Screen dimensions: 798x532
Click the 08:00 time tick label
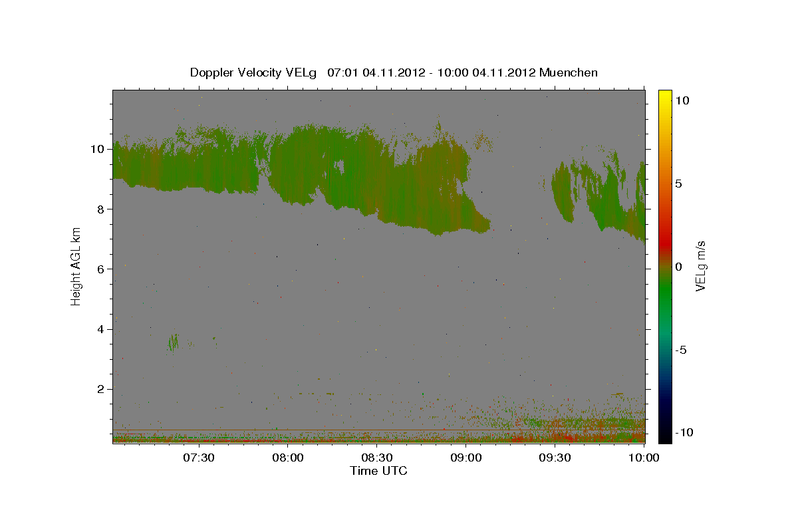pyautogui.click(x=288, y=458)
